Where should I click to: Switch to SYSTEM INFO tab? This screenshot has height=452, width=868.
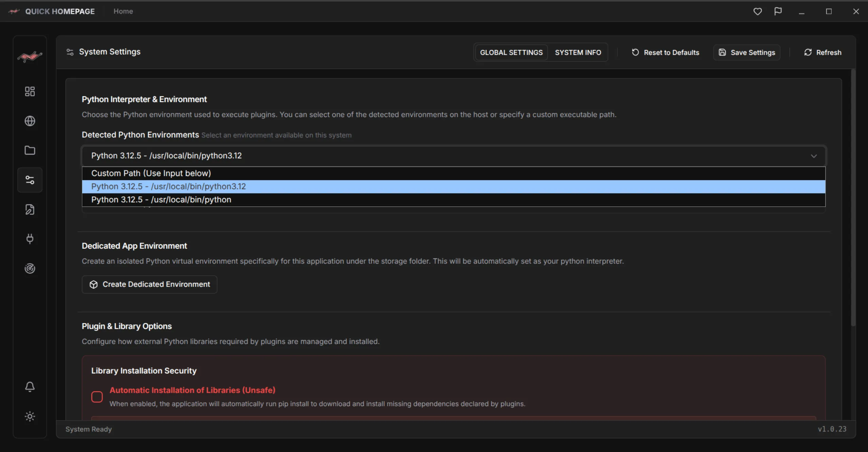tap(578, 52)
